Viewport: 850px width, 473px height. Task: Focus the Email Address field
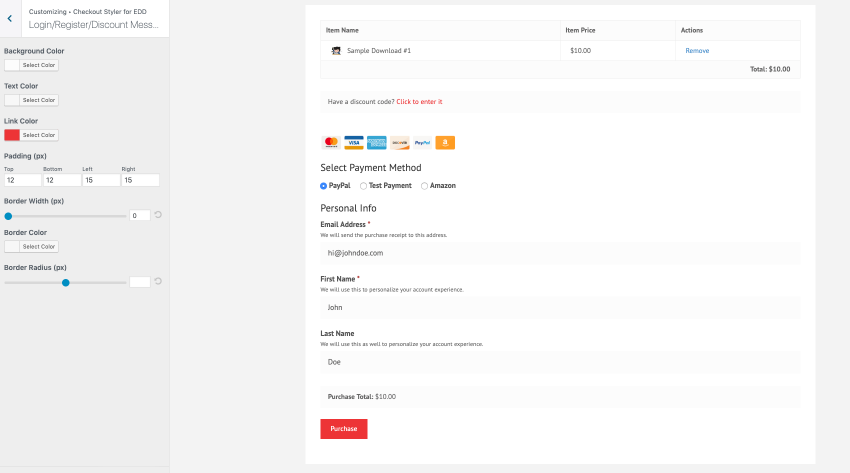[x=560, y=253]
